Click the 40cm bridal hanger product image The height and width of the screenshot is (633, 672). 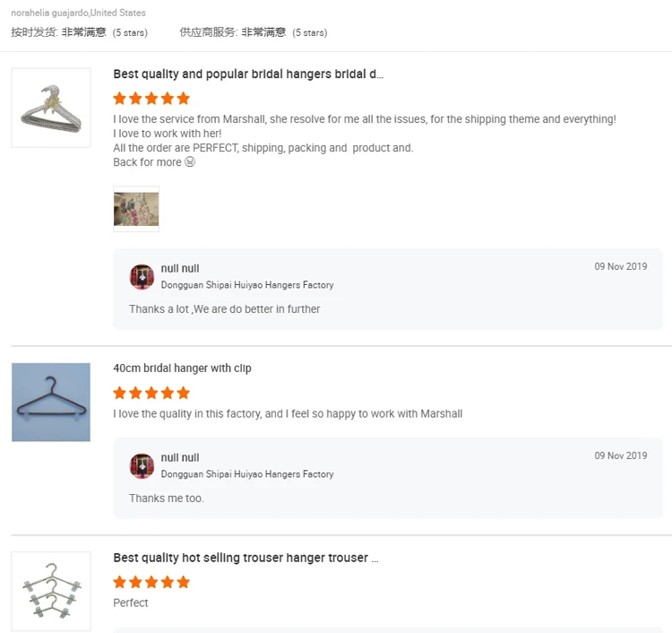[x=50, y=402]
